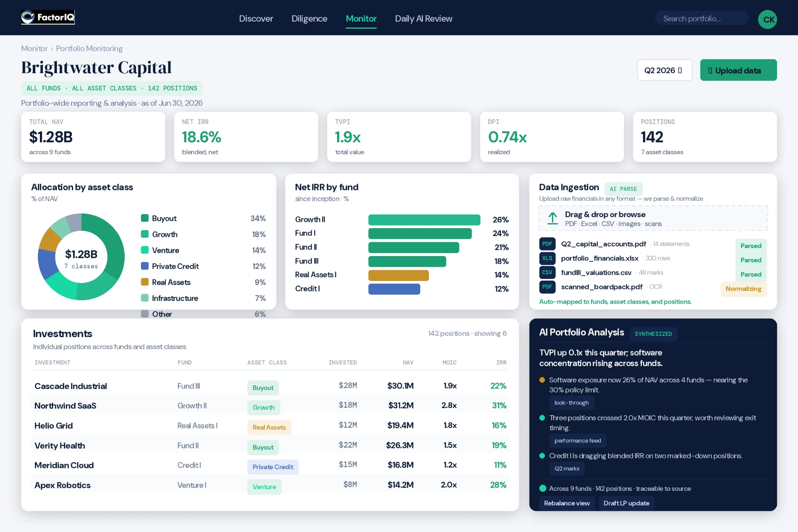Click the look-through tag
The image size is (798, 532).
coord(571,403)
